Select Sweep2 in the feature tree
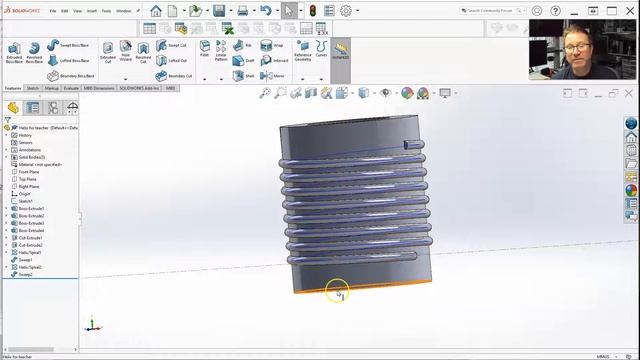Viewport: 640px width, 360px height. point(25,275)
